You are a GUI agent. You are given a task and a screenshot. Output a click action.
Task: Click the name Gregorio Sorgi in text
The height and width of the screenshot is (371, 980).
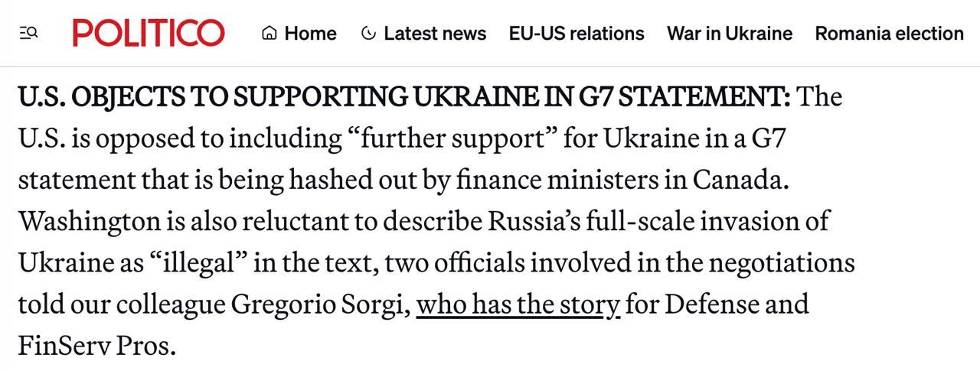[316, 304]
